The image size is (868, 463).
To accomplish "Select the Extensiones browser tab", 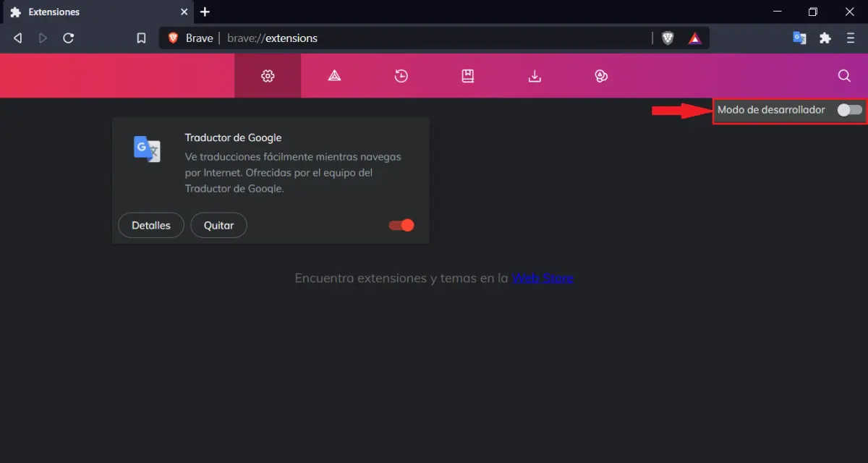I will click(97, 12).
